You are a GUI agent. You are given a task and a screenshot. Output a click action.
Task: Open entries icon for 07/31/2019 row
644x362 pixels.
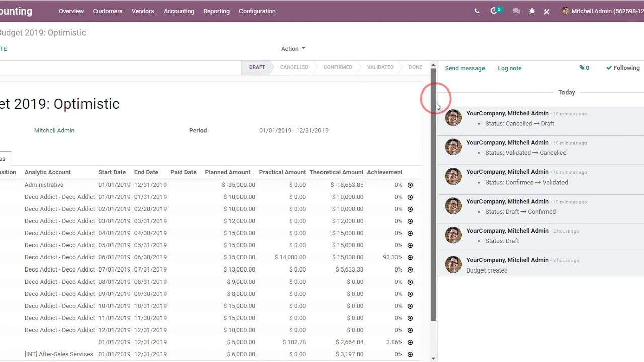410,269
